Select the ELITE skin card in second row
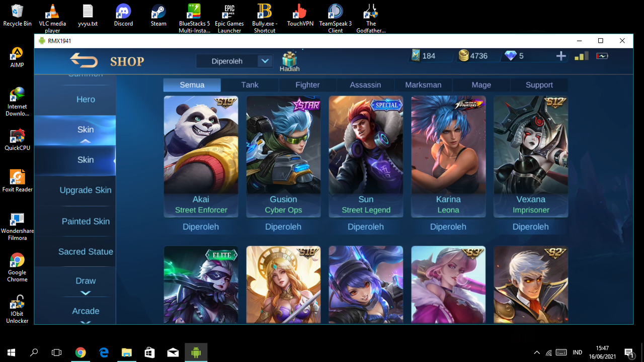Image resolution: width=644 pixels, height=362 pixels. tap(201, 285)
